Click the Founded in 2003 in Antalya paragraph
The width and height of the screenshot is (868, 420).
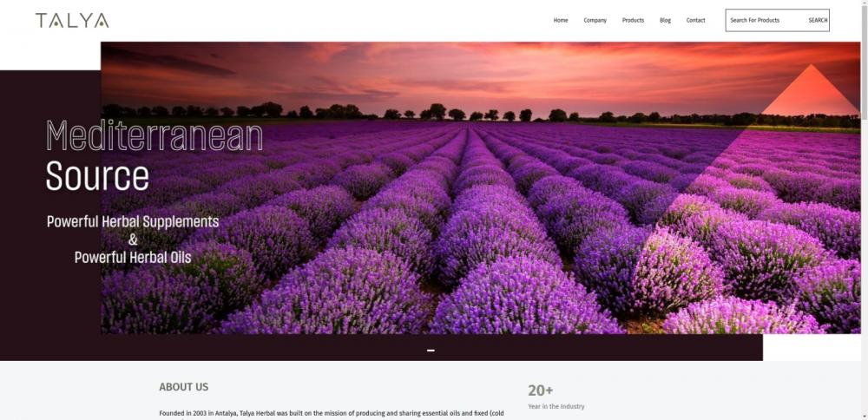click(332, 415)
